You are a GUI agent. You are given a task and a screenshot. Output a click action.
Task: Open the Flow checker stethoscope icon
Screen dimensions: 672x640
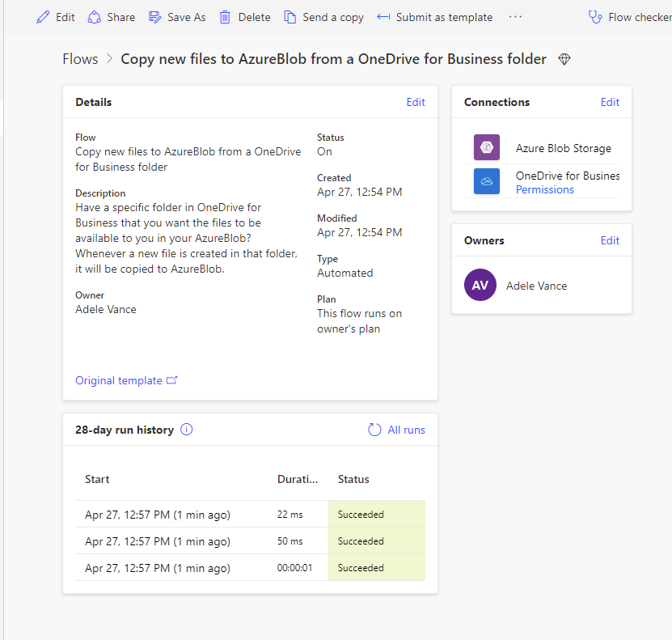coord(596,17)
